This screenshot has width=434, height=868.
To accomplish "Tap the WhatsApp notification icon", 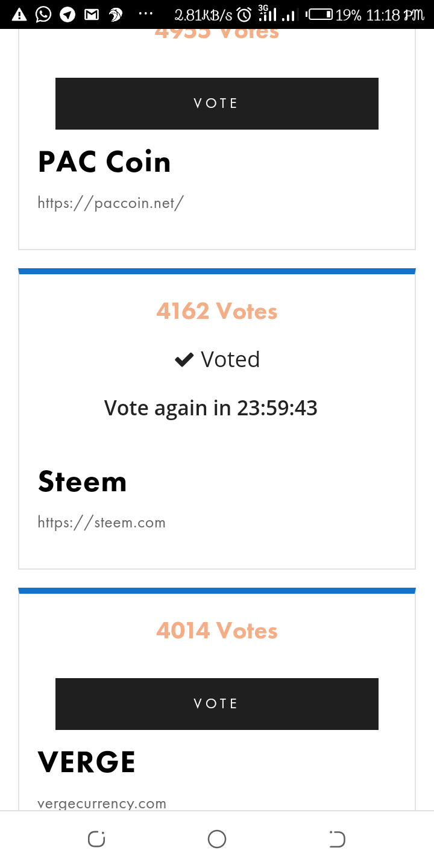I will click(43, 14).
